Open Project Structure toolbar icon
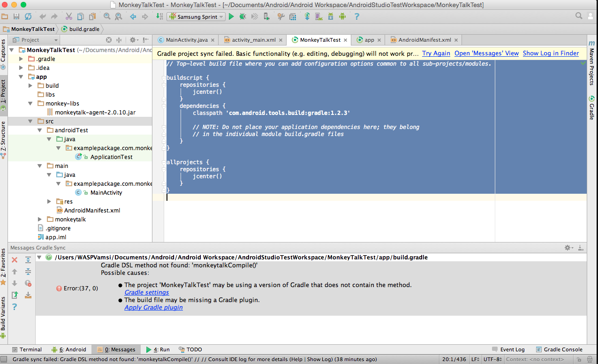598x364 pixels. tap(293, 16)
